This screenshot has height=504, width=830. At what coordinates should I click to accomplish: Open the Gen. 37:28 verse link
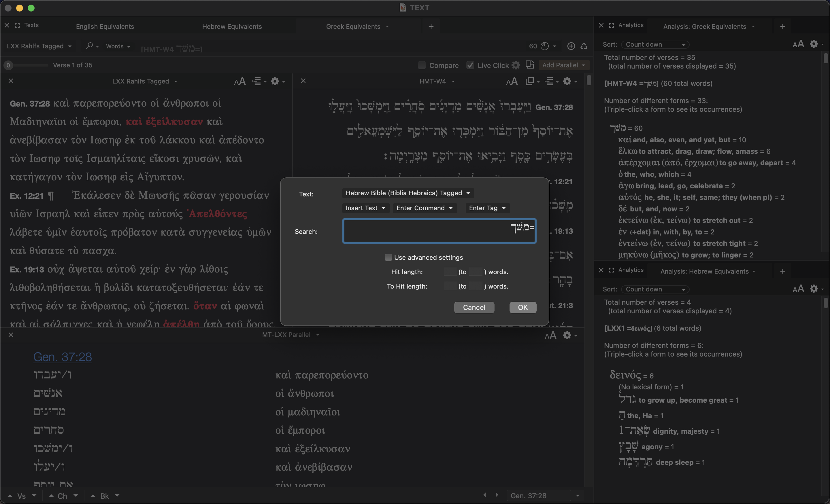tap(63, 357)
